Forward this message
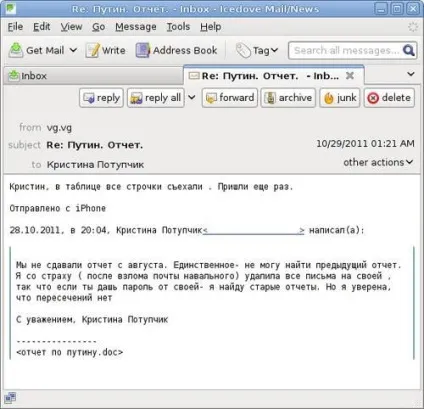424x409 pixels. (x=230, y=98)
